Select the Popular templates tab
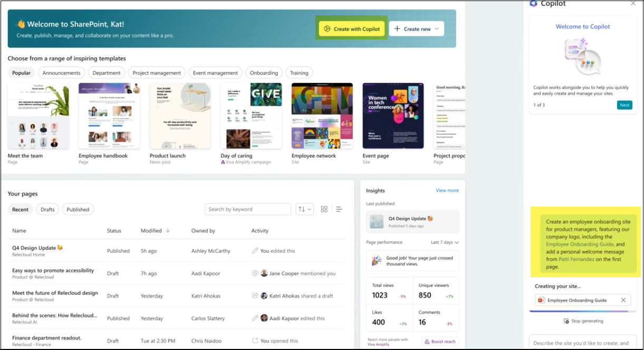 click(22, 72)
